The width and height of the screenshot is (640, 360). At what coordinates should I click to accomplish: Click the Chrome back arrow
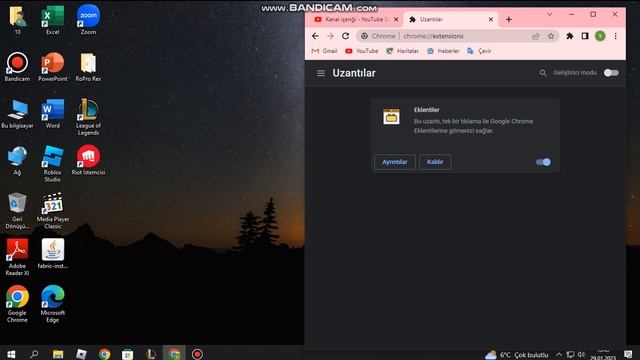(315, 36)
